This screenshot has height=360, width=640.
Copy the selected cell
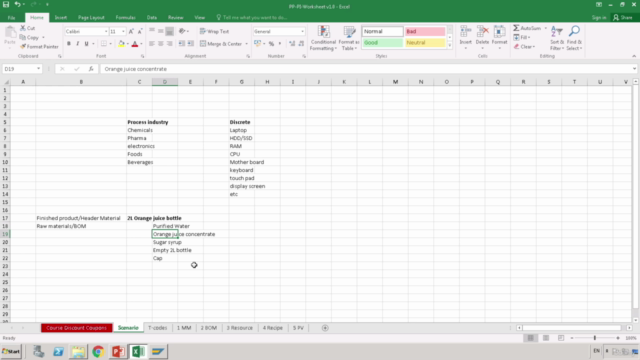(x=29, y=38)
